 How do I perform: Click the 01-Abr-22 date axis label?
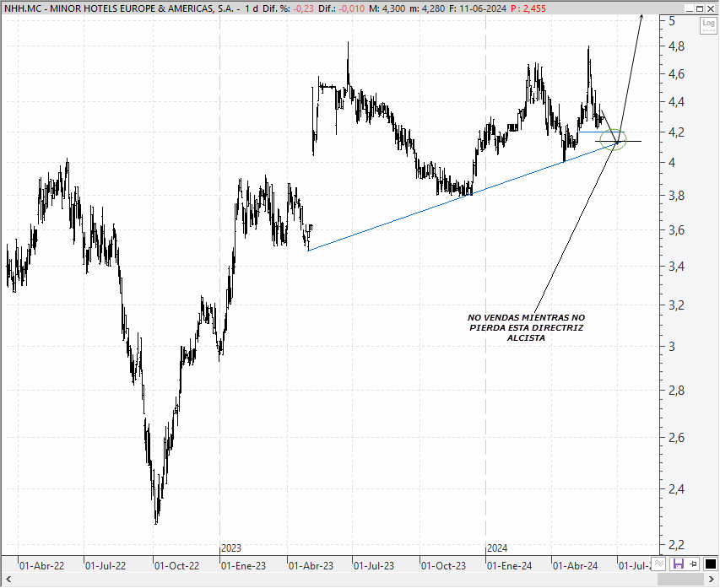[x=42, y=566]
